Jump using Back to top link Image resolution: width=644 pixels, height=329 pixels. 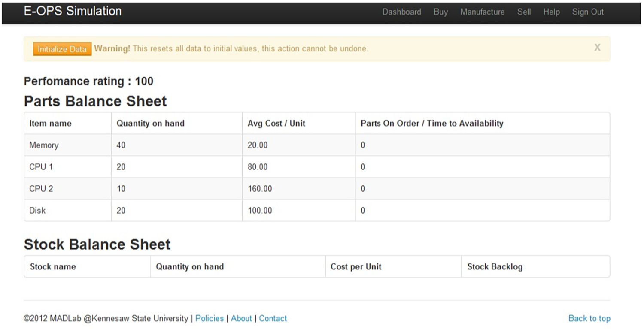point(589,318)
